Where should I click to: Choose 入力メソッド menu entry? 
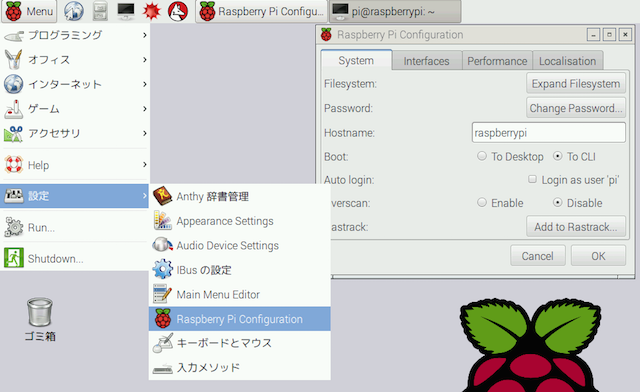click(240, 368)
